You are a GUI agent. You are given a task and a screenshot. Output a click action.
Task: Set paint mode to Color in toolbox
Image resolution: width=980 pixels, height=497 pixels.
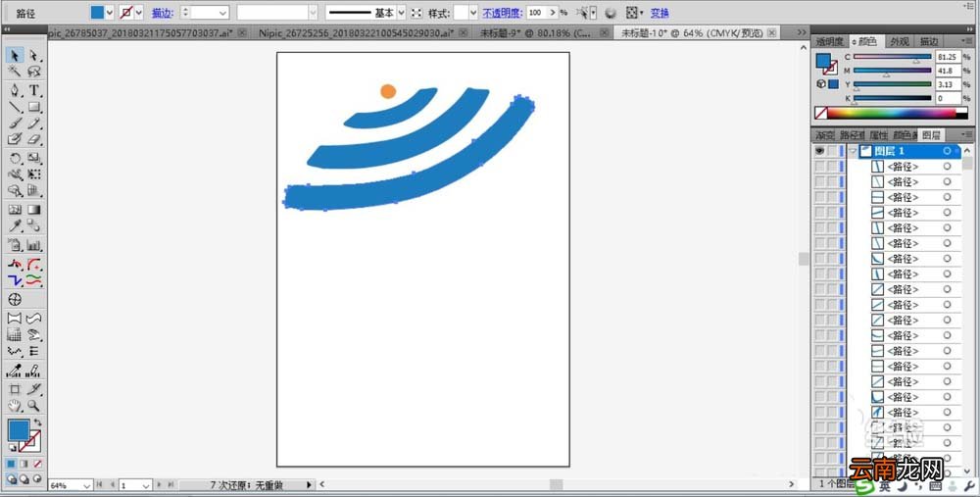(11, 464)
